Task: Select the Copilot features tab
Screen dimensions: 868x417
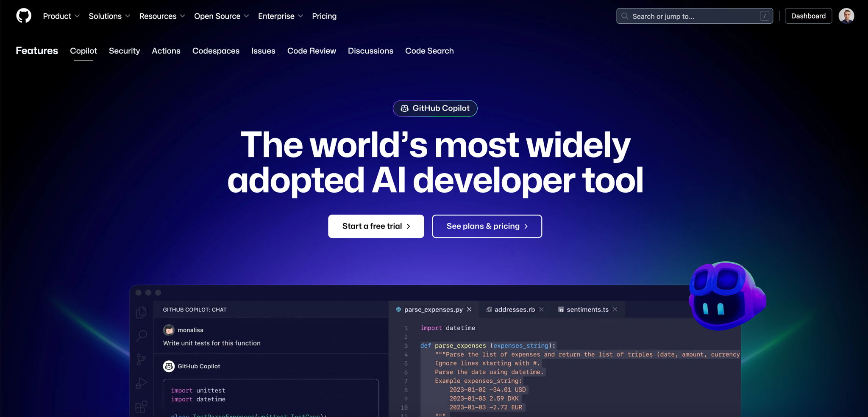Action: [83, 51]
